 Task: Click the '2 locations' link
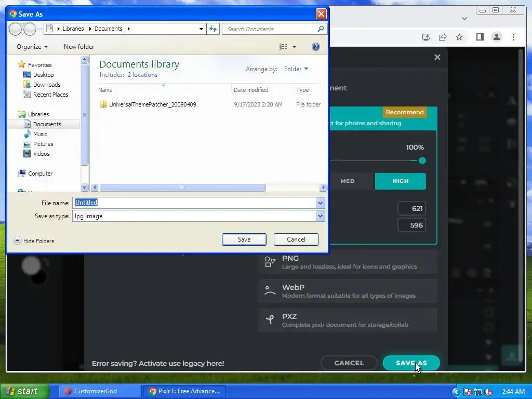142,75
